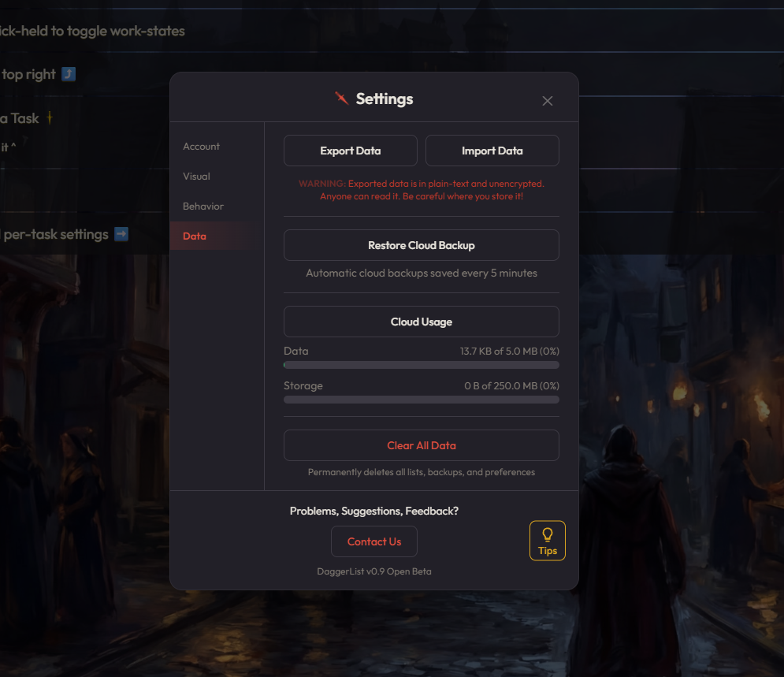Open the Contact Us link

(374, 541)
